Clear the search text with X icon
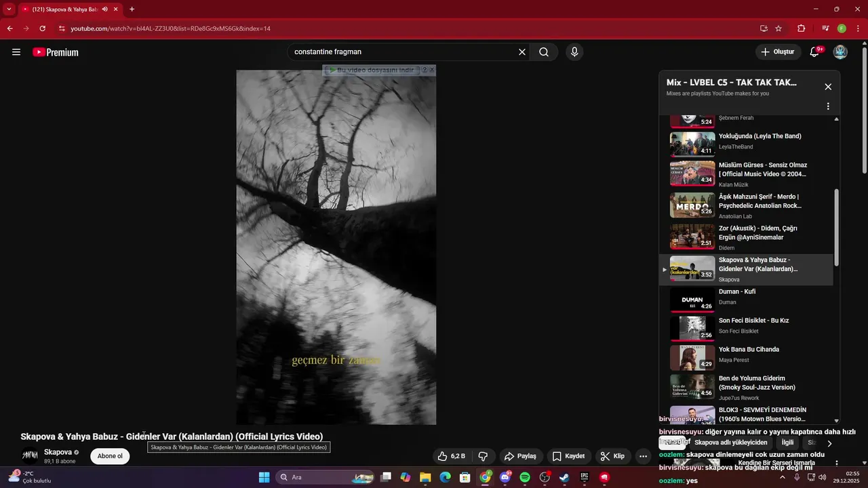This screenshot has height=488, width=868. click(x=522, y=52)
